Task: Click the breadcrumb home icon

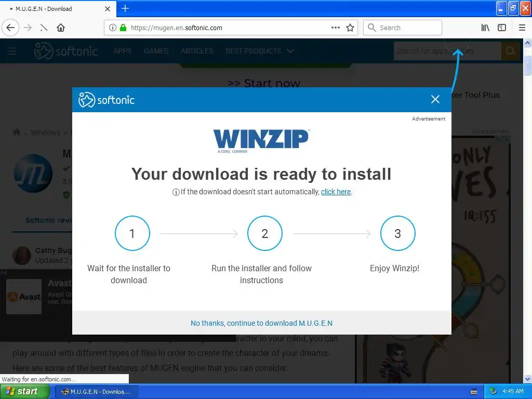Action: click(x=16, y=132)
